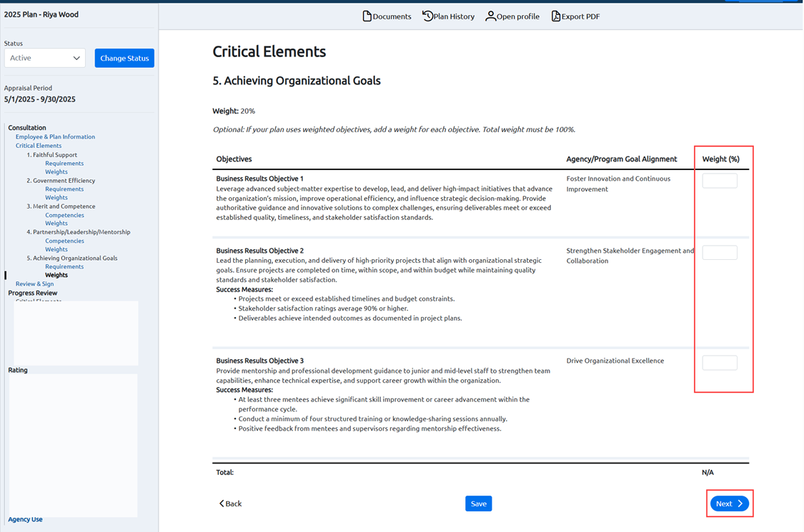Open Competencies under Merit and Competence
Image resolution: width=804 pixels, height=532 pixels.
[64, 215]
